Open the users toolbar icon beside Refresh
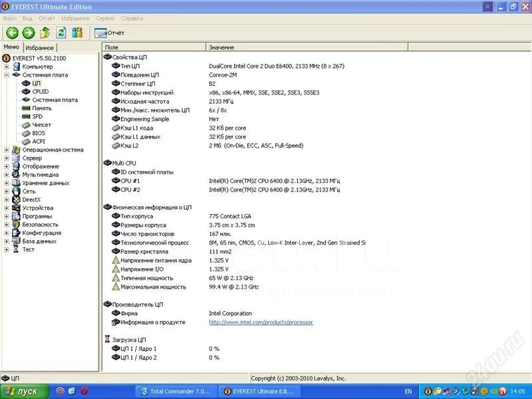Viewport: 532px width, 399px height. [x=77, y=33]
